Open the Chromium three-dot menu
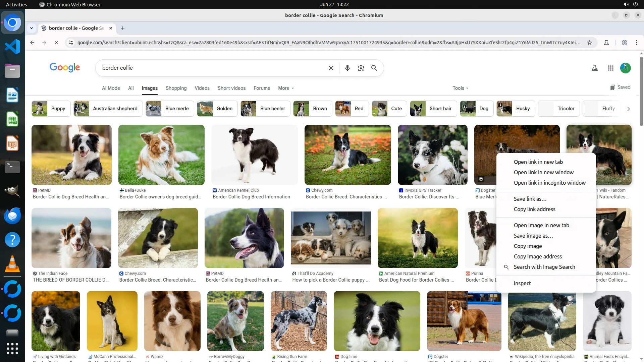Screen dimensions: 644x362 point(636,43)
